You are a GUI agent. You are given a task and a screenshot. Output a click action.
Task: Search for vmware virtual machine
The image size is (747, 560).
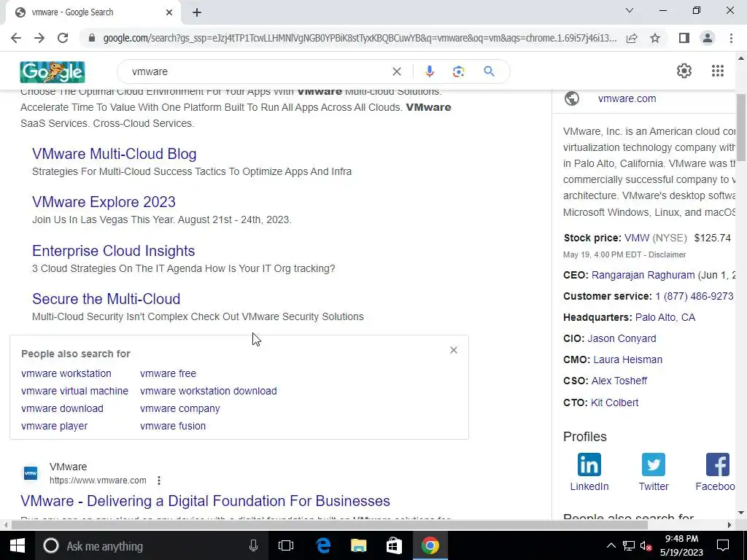click(75, 391)
